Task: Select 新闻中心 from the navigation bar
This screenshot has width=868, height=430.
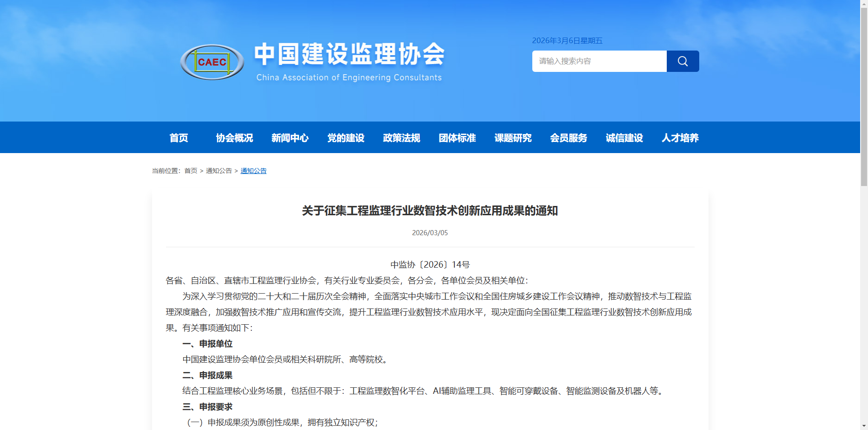Action: point(290,138)
